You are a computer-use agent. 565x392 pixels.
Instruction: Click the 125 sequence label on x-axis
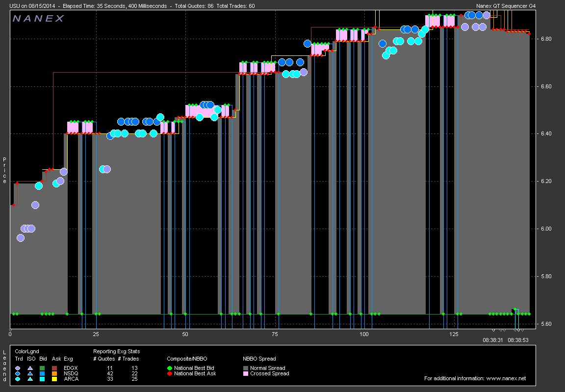pyautogui.click(x=454, y=335)
